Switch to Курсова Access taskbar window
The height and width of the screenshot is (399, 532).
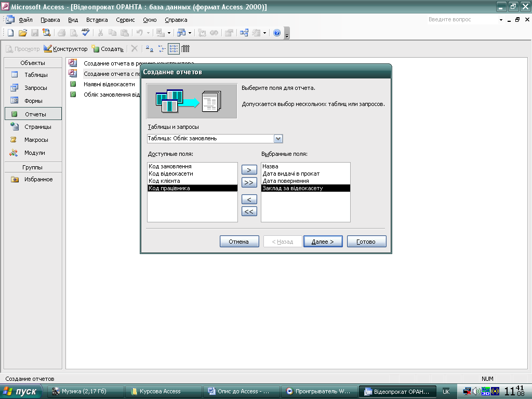pos(164,392)
